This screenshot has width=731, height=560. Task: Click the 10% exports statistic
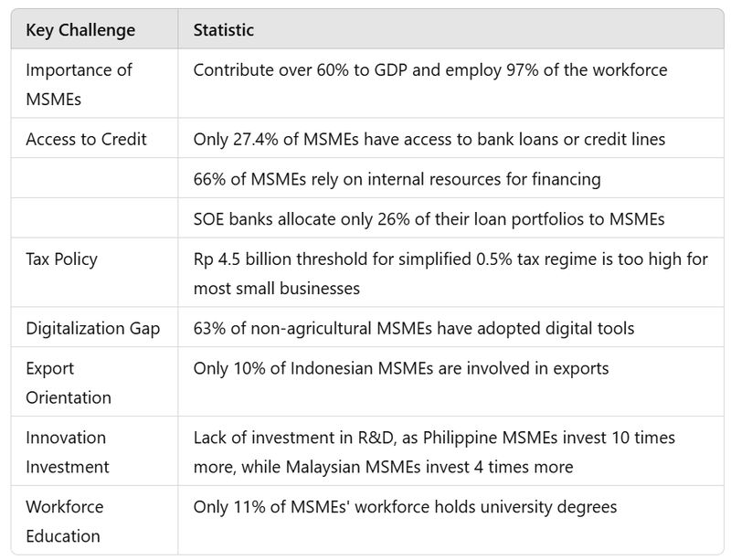pos(401,368)
